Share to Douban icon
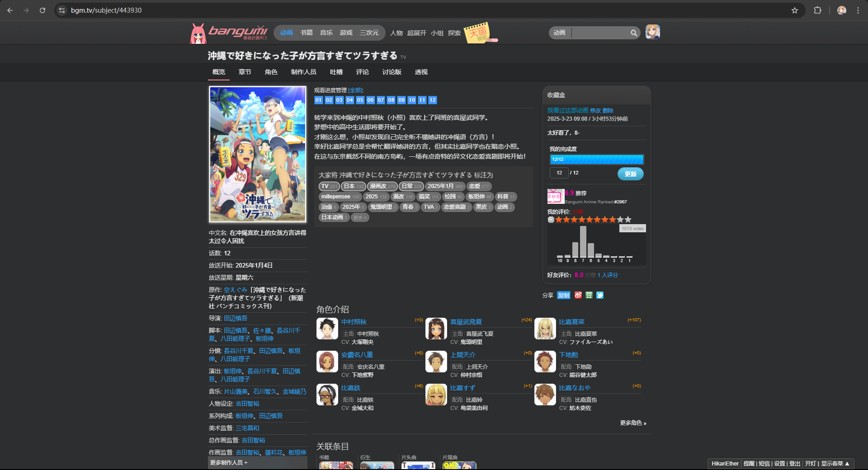The image size is (868, 470). (x=589, y=295)
